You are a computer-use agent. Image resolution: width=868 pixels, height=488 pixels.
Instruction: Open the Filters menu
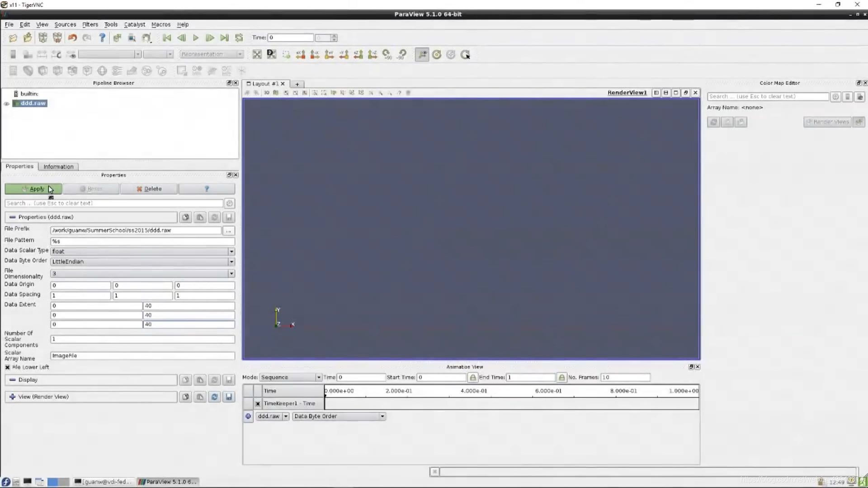click(x=90, y=24)
